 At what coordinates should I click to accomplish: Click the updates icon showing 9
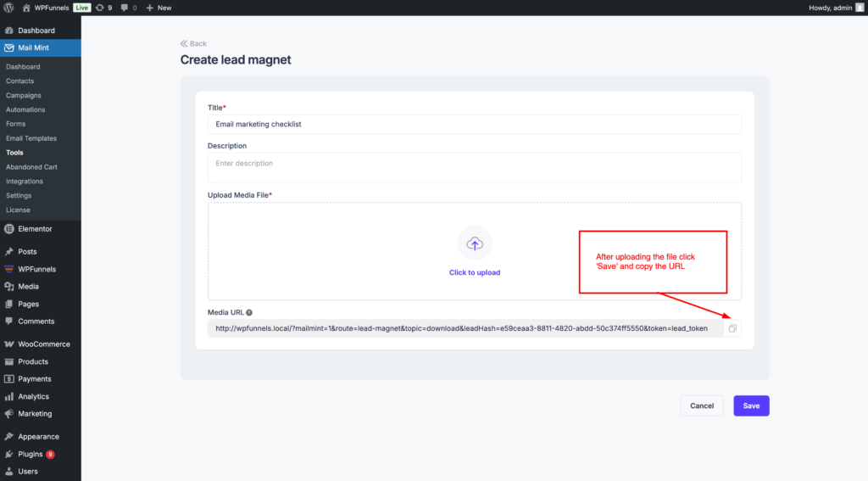100,8
